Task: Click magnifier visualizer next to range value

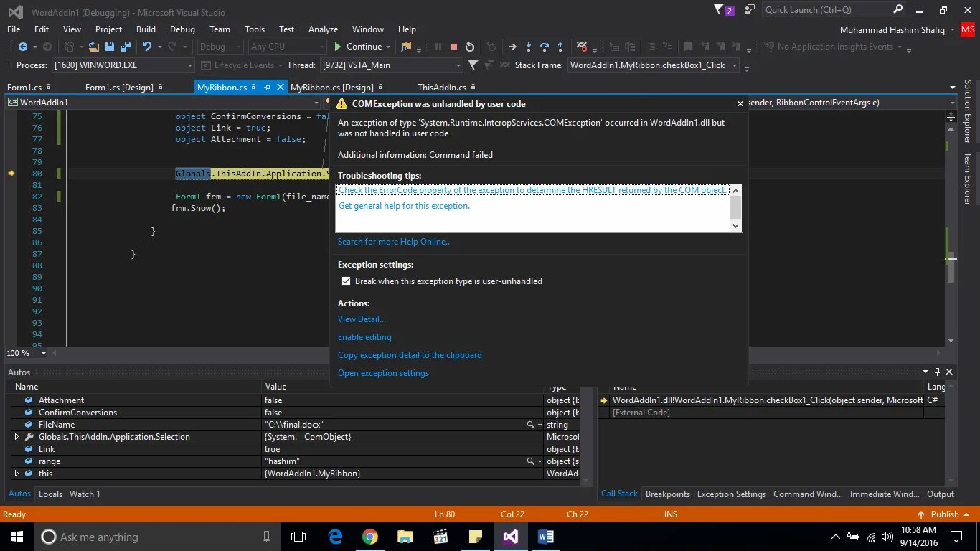Action: point(530,461)
